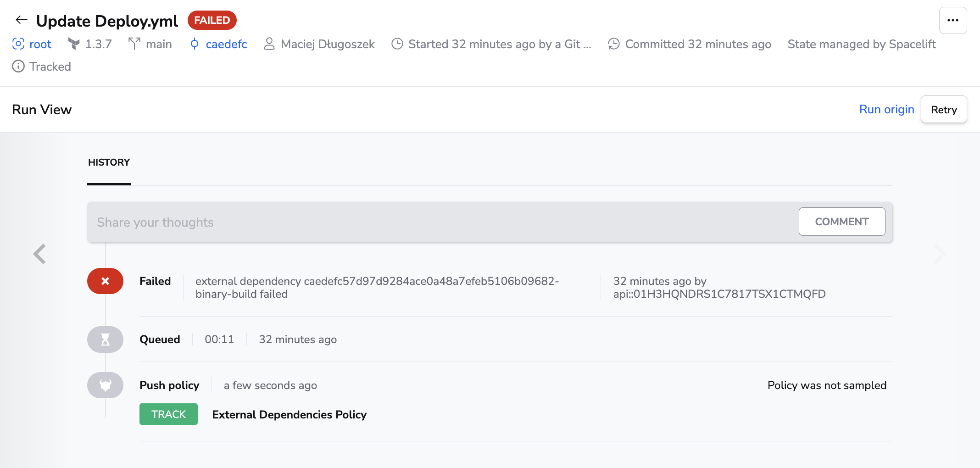Viewport: 980px width, 468px height.
Task: Open the Run origin link
Action: [886, 110]
